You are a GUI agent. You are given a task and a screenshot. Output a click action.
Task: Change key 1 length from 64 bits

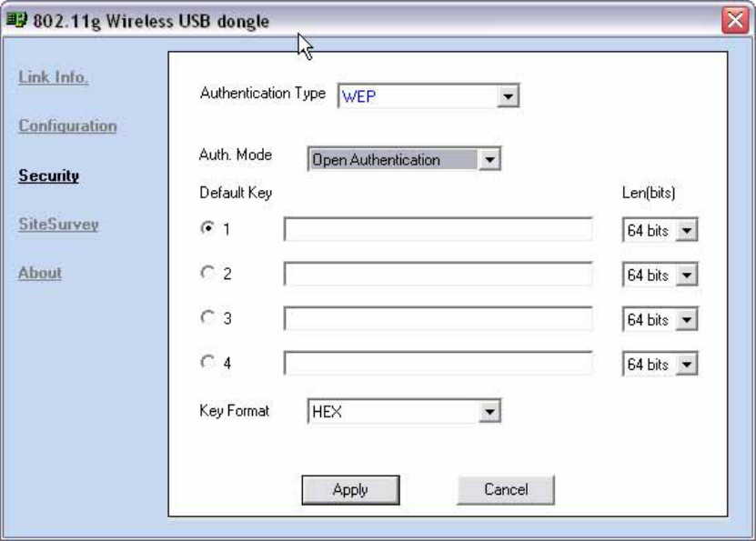(x=660, y=230)
